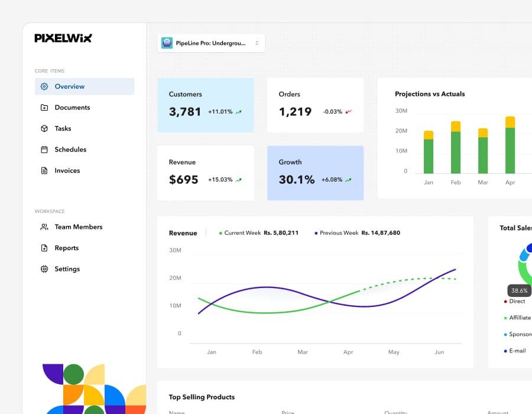The image size is (532, 414).
Task: Click the Overview gear icon
Action: (44, 86)
